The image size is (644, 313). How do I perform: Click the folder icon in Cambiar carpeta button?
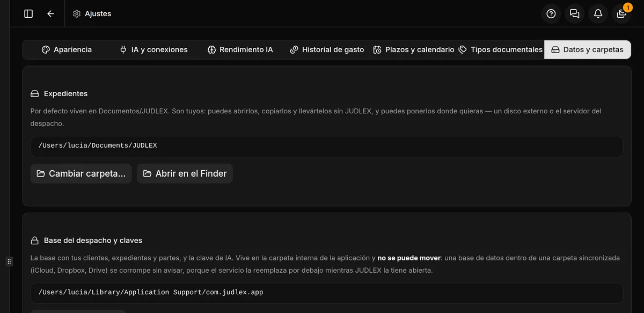pos(41,173)
